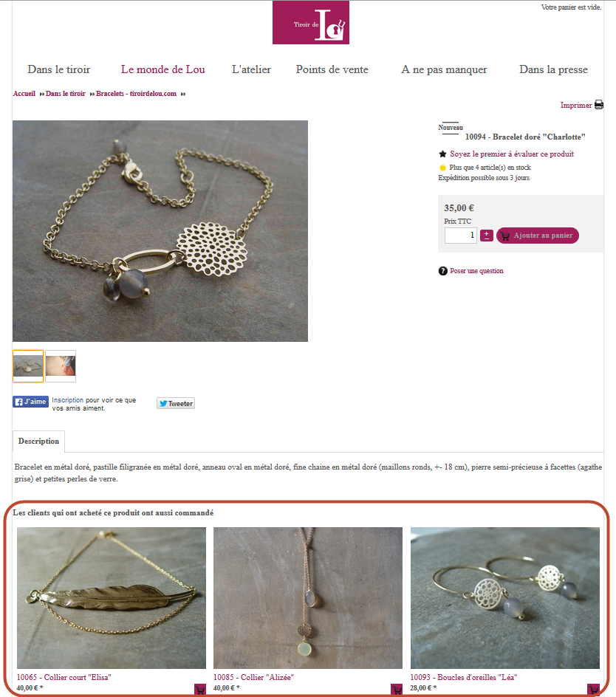Go to Points de vente
The height and width of the screenshot is (697, 616).
tap(332, 69)
